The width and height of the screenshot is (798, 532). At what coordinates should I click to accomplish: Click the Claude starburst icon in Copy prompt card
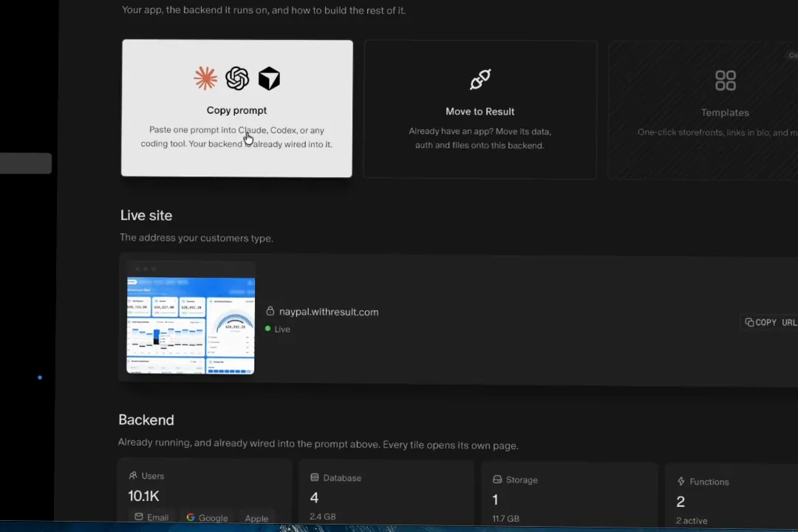(205, 78)
